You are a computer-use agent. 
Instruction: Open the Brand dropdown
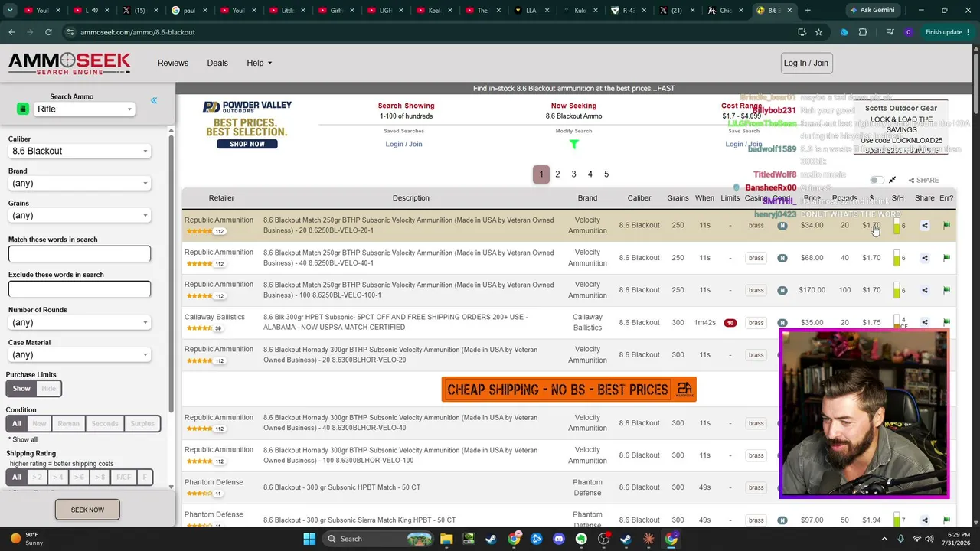coord(80,183)
